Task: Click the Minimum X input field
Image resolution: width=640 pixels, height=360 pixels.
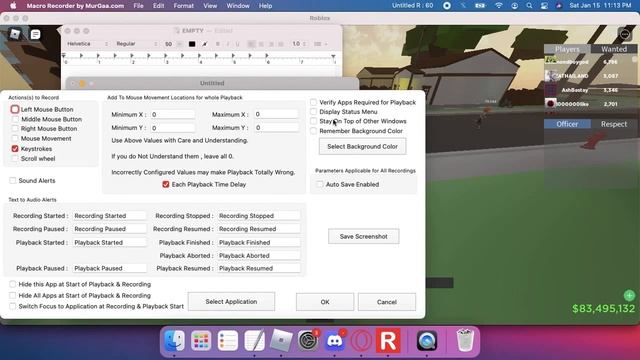Action: click(172, 114)
